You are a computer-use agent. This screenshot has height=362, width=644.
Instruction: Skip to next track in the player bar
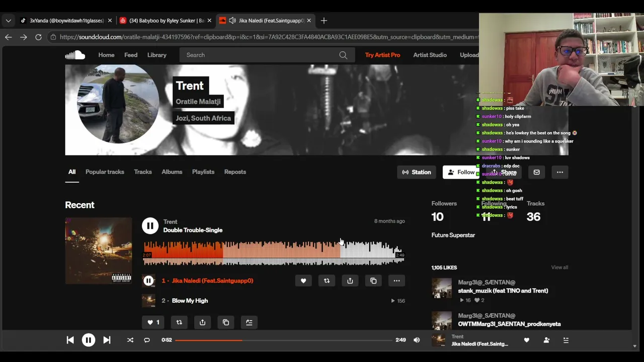pyautogui.click(x=107, y=340)
